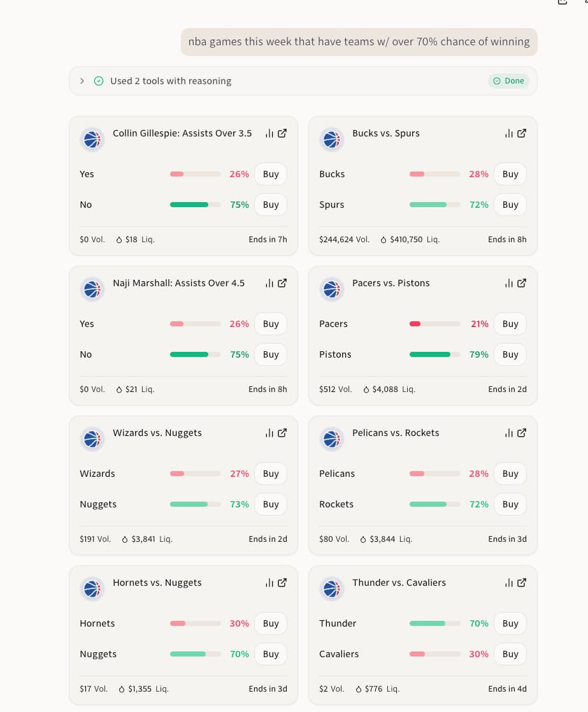Buy Pistons in Pacers vs. Pistons
Image resolution: width=588 pixels, height=712 pixels.
[510, 354]
